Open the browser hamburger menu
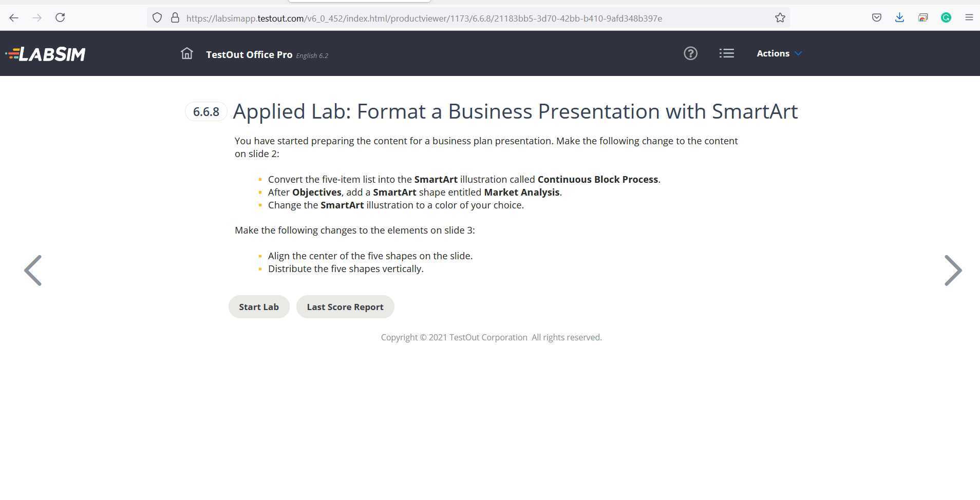The height and width of the screenshot is (500, 980). (x=969, y=17)
